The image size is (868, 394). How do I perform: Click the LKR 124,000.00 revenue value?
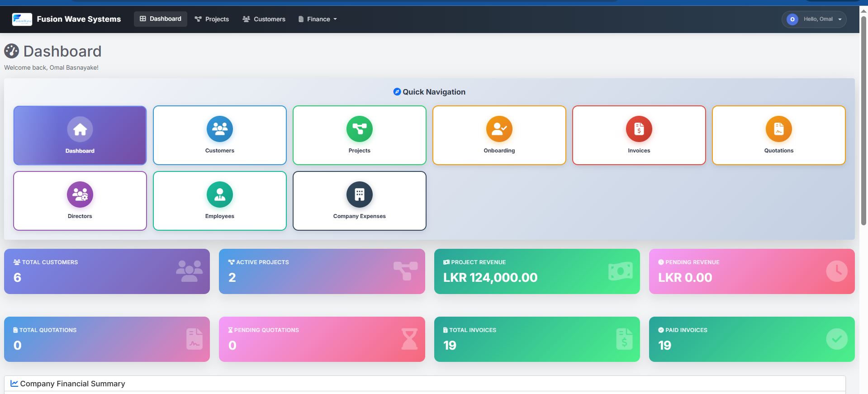[x=490, y=277]
